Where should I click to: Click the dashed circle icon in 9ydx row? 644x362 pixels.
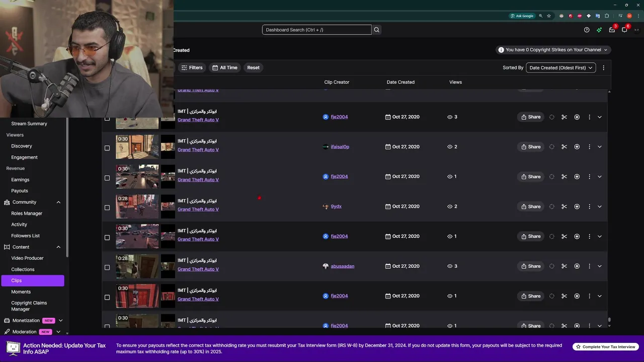(x=552, y=207)
